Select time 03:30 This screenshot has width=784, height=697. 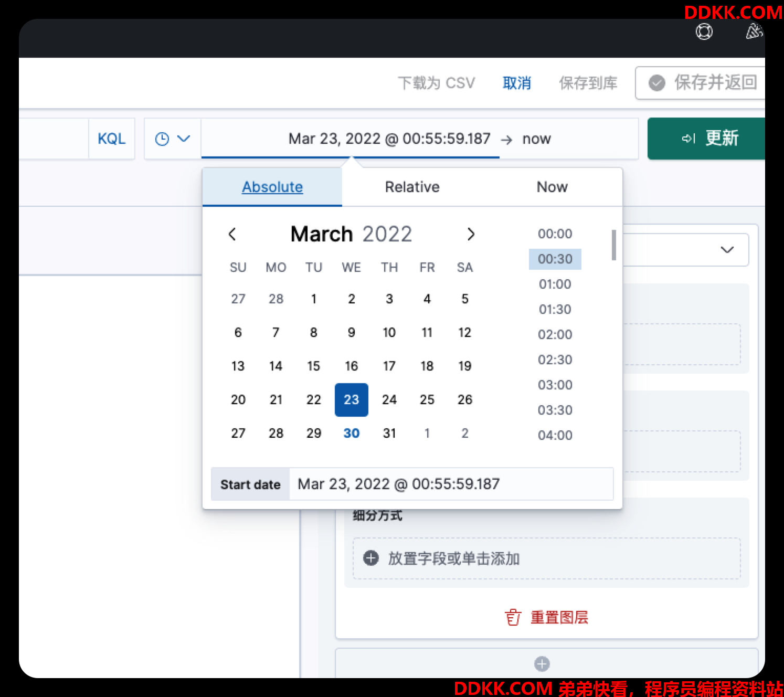pyautogui.click(x=555, y=410)
